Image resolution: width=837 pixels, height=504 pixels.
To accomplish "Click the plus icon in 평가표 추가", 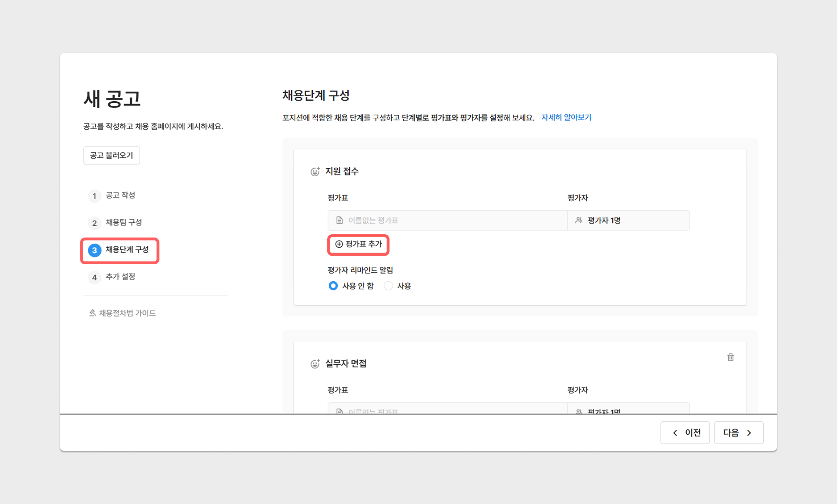I will [x=339, y=244].
